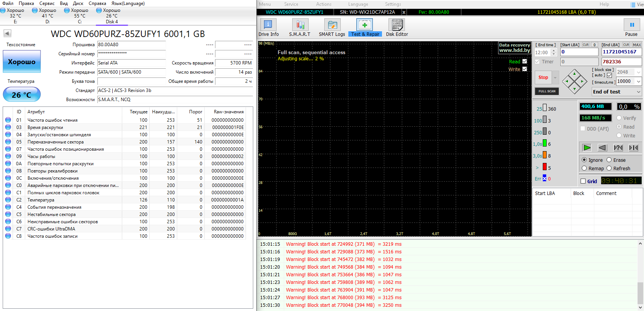Click the orange 3,0s block color swatch
Screen dimensions: 644x311
[545, 155]
